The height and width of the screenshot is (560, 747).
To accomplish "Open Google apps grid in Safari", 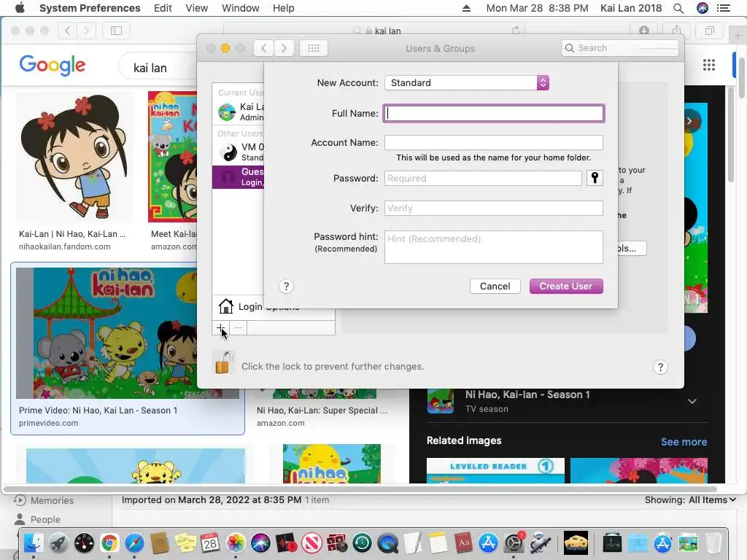I will click(x=709, y=65).
